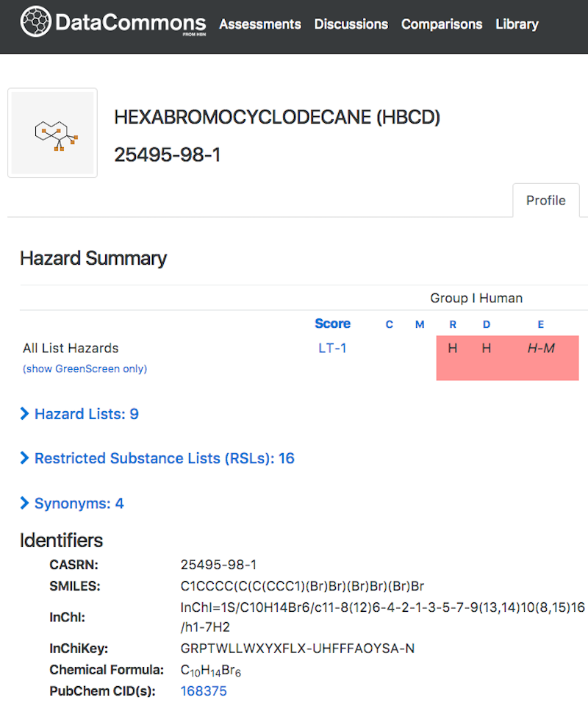This screenshot has width=588, height=717.
Task: Click the DataCommons logo icon
Action: pyautogui.click(x=35, y=23)
